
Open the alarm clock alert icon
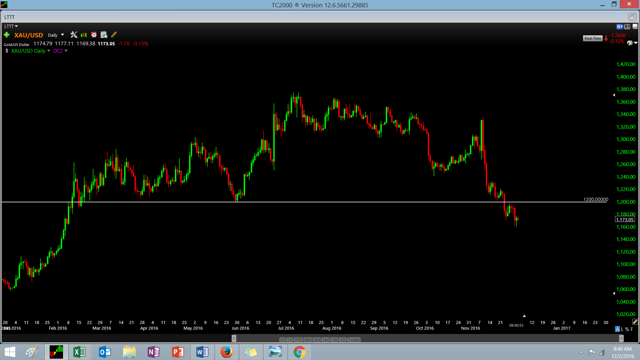pyautogui.click(x=94, y=35)
